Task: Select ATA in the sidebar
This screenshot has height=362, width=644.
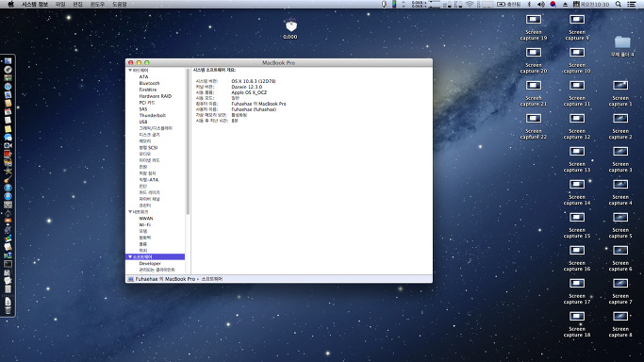Action: pyautogui.click(x=143, y=76)
